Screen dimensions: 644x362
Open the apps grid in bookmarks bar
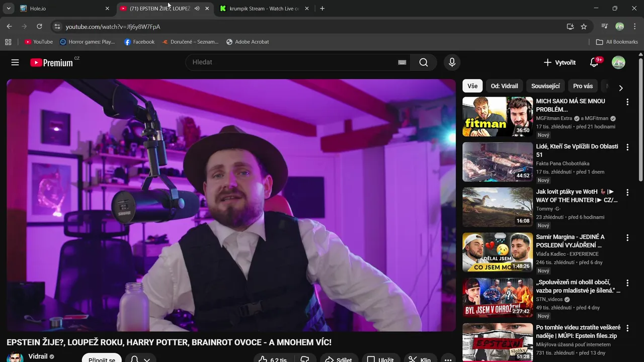click(x=8, y=42)
